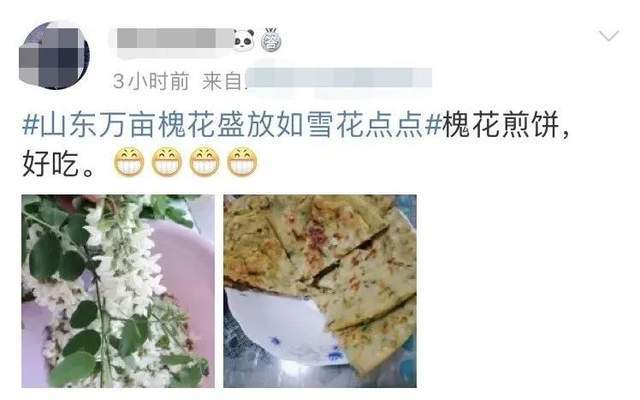Click the panda badge icon beside username
This screenshot has width=640, height=400.
[x=244, y=40]
